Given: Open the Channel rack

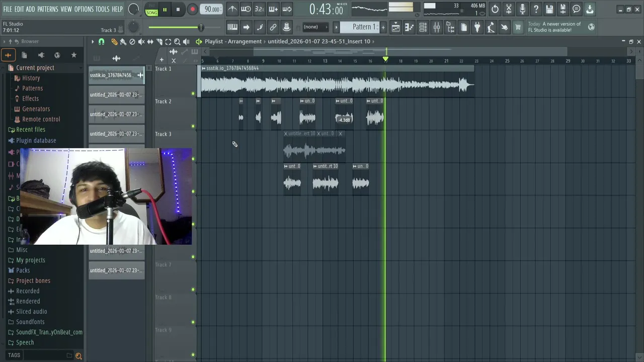Looking at the screenshot, I should (423, 27).
